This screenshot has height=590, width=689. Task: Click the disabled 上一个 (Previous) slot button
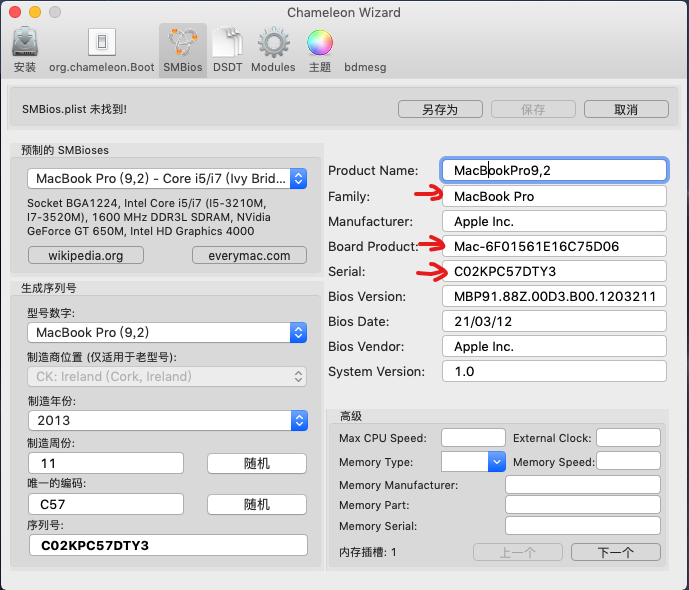tap(518, 552)
